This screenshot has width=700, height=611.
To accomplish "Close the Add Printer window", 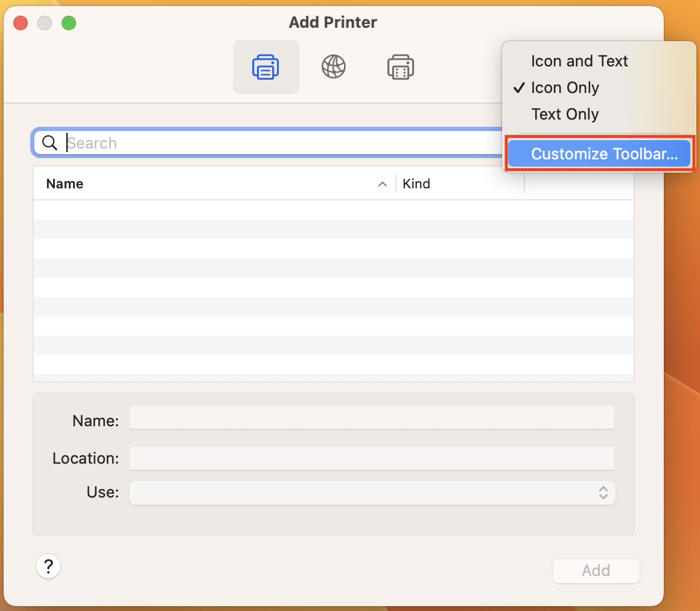I will (x=21, y=23).
